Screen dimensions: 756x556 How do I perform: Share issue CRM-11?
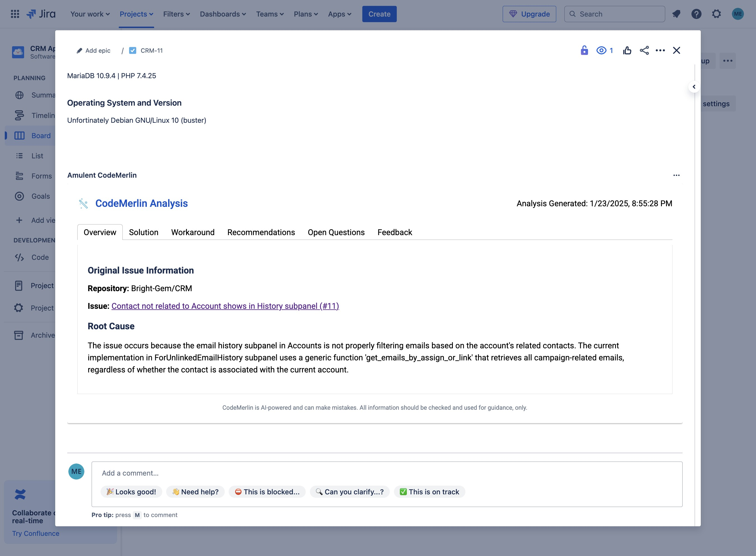pos(644,50)
